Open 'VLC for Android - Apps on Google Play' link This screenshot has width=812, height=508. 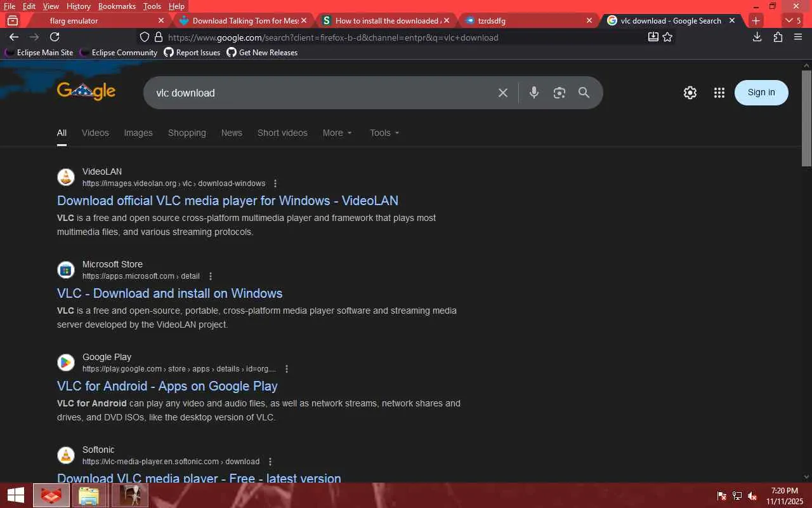[167, 386]
